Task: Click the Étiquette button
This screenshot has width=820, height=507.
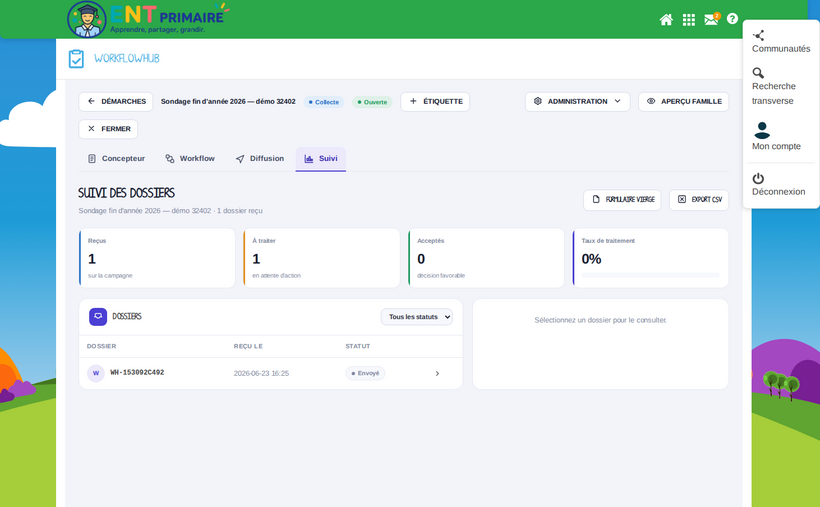Action: click(x=435, y=102)
